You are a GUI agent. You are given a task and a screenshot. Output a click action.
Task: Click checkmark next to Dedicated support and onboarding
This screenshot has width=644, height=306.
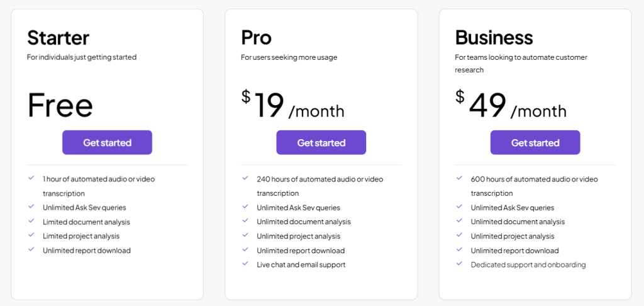pyautogui.click(x=460, y=264)
